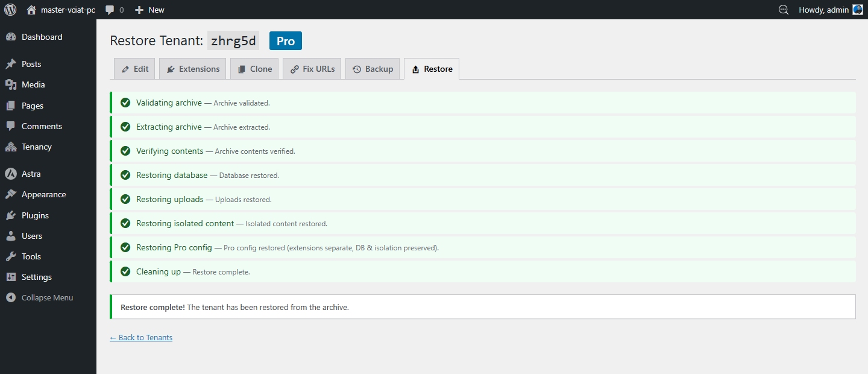Viewport: 868px width, 374px height.
Task: Open the Appearance brush icon in sidebar
Action: [11, 194]
